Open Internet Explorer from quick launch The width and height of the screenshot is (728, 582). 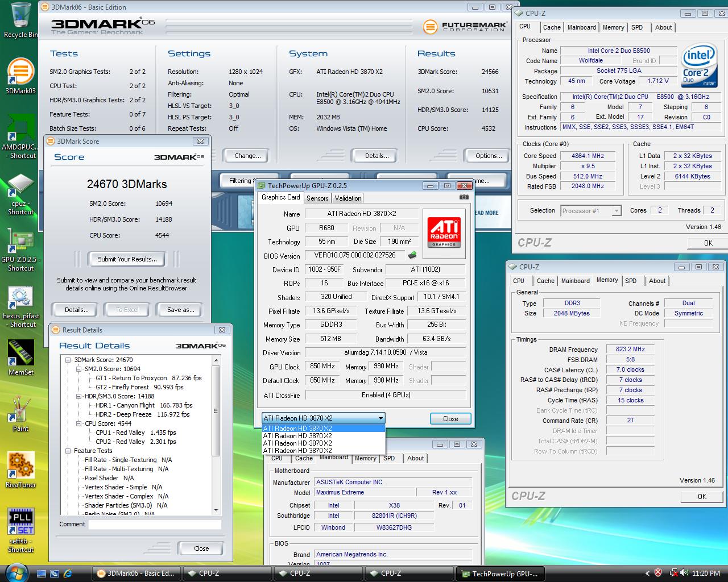68,573
